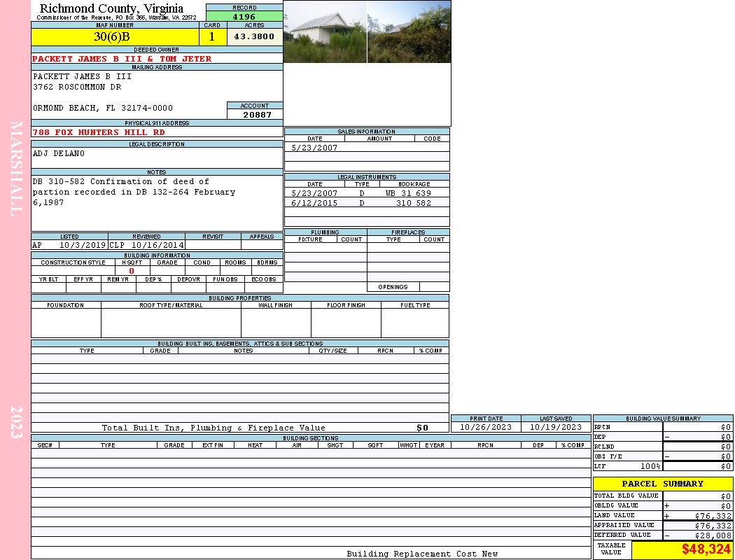Select the record number 4196 field
Image resolution: width=735 pixels, height=560 pixels.
pyautogui.click(x=244, y=17)
